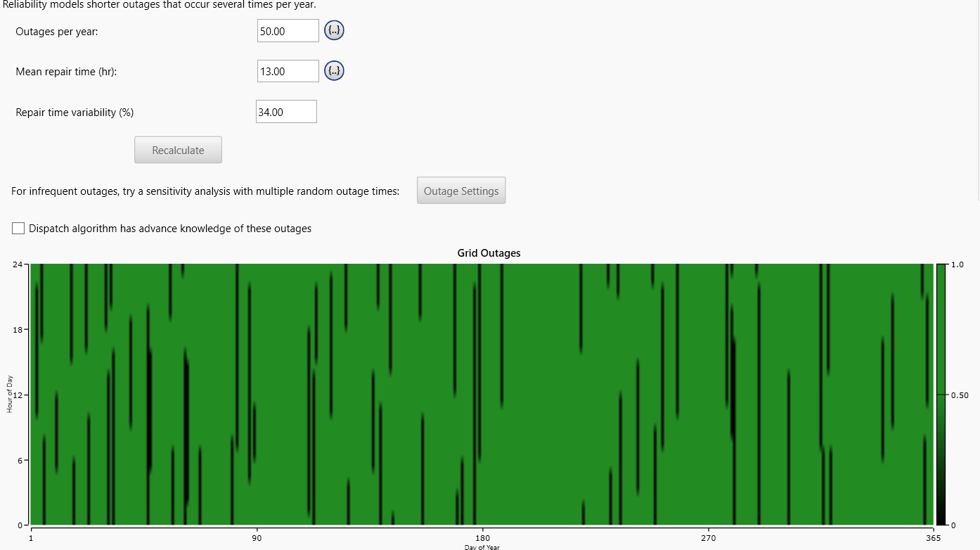This screenshot has width=980, height=550.
Task: Click the 180 tick on day axis
Action: [482, 538]
